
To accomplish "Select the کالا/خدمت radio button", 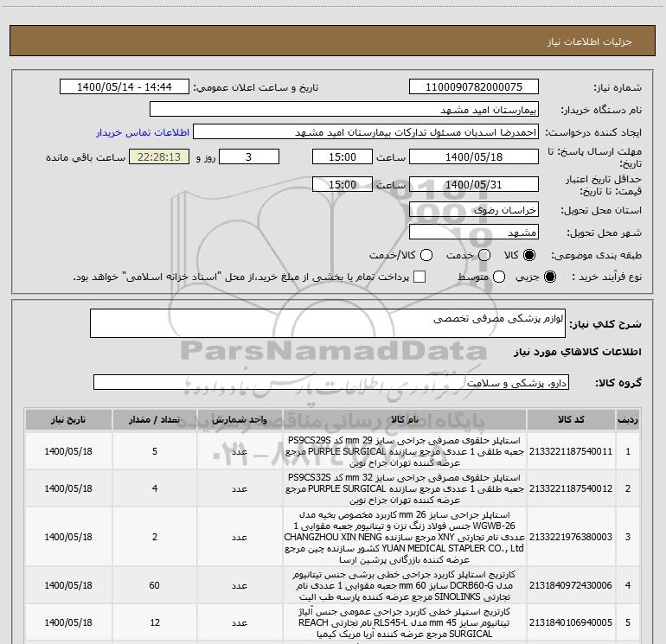I will point(426,255).
